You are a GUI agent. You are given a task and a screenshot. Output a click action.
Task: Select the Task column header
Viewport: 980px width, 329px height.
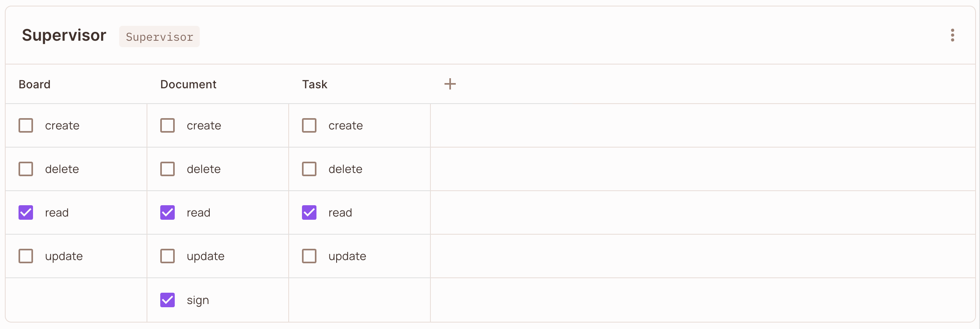coord(315,84)
